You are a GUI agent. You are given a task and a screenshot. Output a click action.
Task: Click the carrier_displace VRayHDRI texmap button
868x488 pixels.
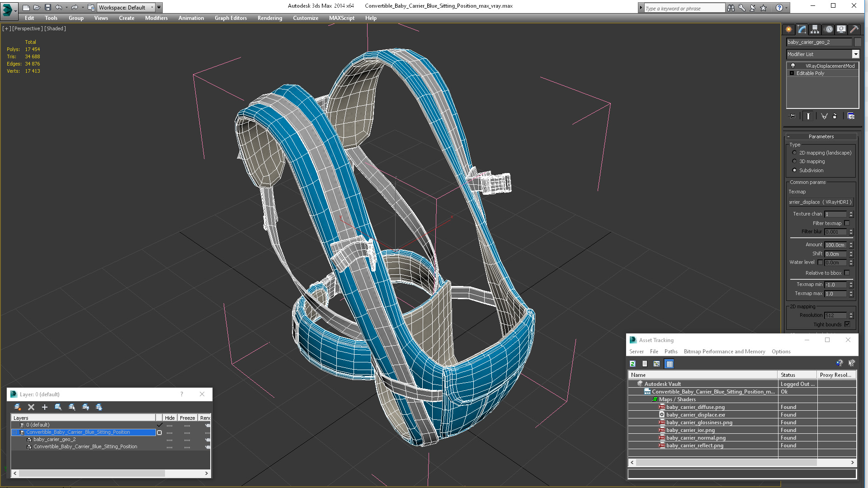click(821, 202)
